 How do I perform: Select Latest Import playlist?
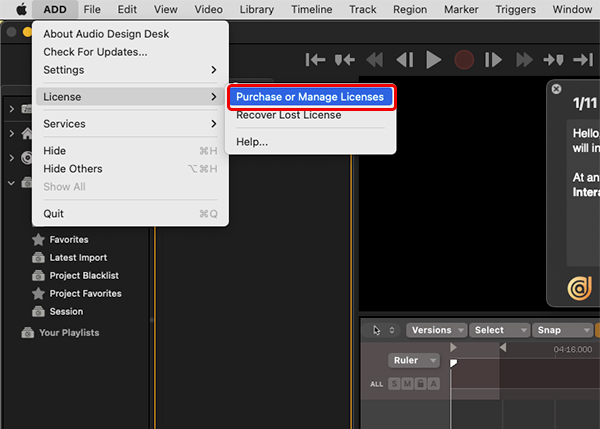78,258
